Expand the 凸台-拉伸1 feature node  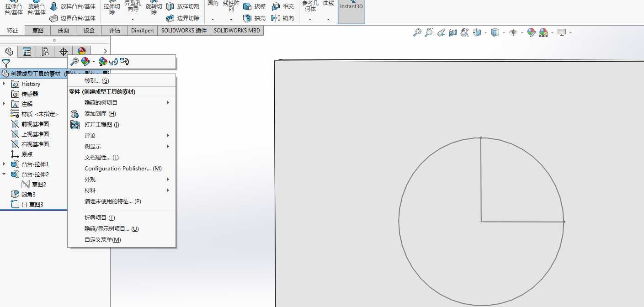[4, 164]
